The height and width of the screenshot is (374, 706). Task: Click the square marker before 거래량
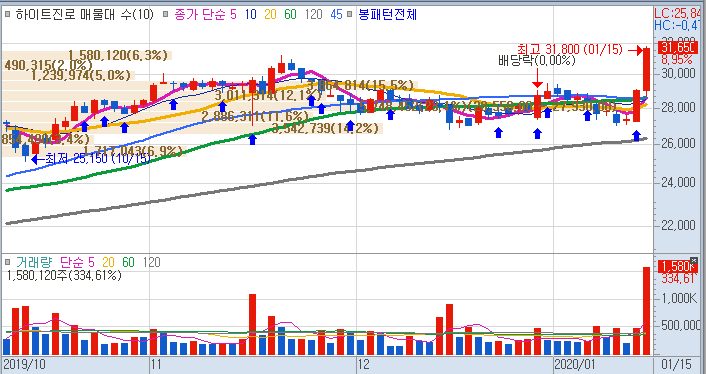tap(7, 262)
